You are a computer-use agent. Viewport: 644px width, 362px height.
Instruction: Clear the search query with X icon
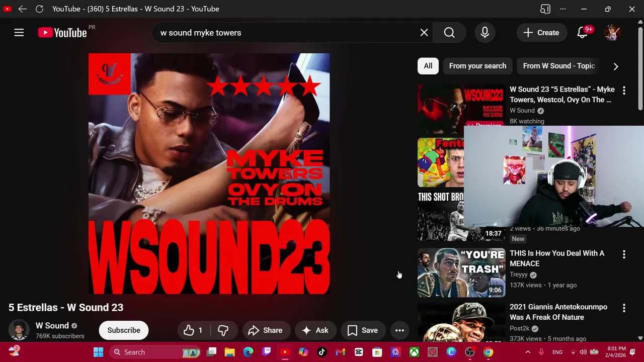(x=424, y=33)
